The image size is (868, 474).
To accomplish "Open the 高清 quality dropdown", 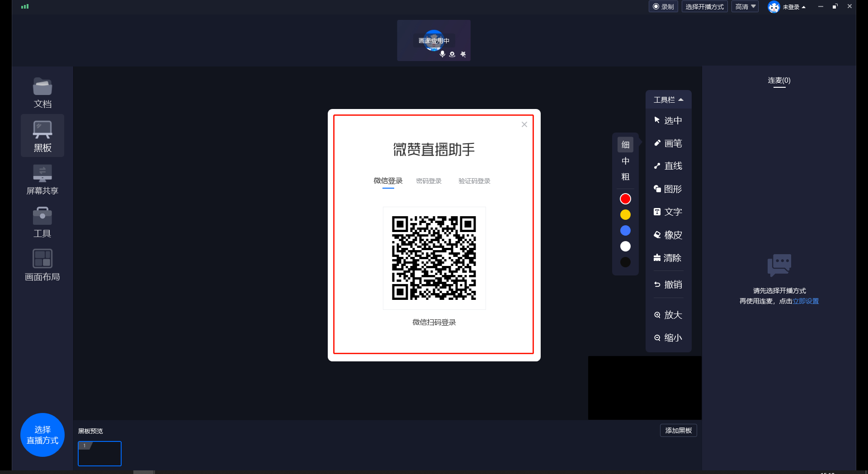I will tap(745, 7).
